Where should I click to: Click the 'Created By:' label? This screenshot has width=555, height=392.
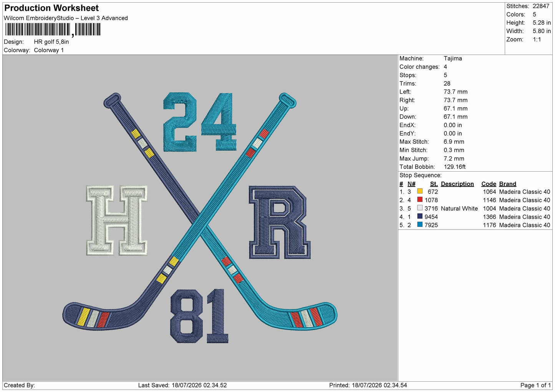(19, 385)
